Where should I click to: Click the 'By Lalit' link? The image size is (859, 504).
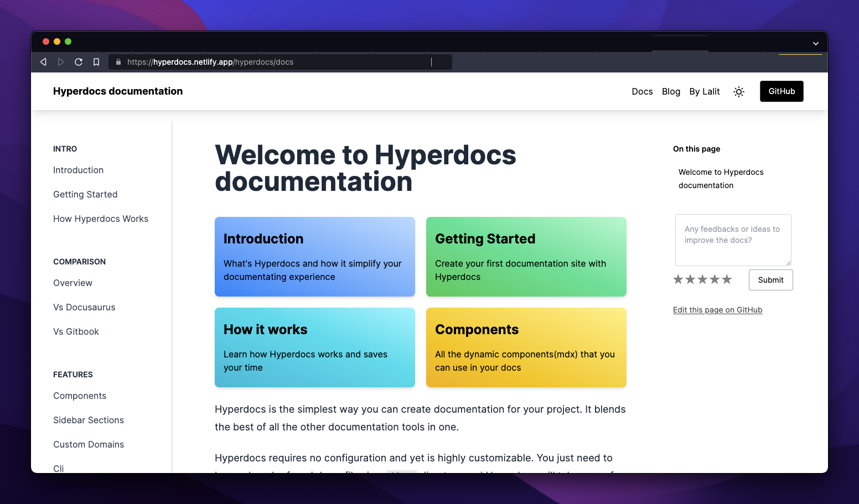[704, 91]
